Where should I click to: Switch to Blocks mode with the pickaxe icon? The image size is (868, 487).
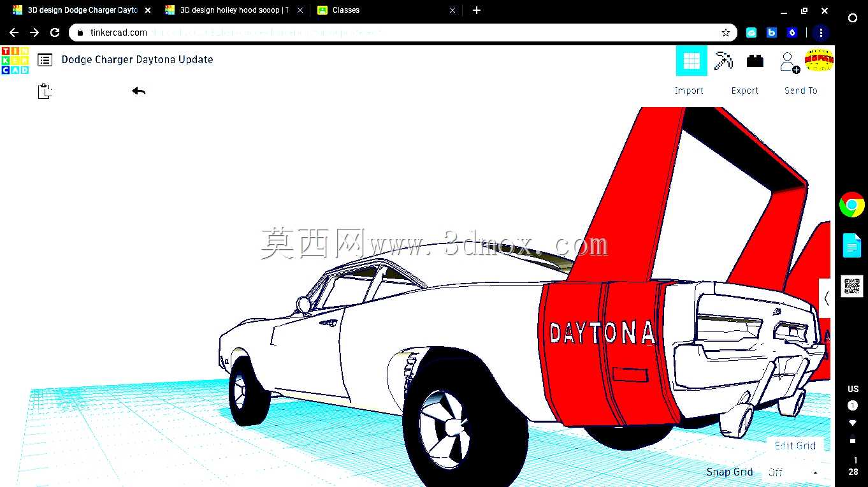(x=723, y=61)
